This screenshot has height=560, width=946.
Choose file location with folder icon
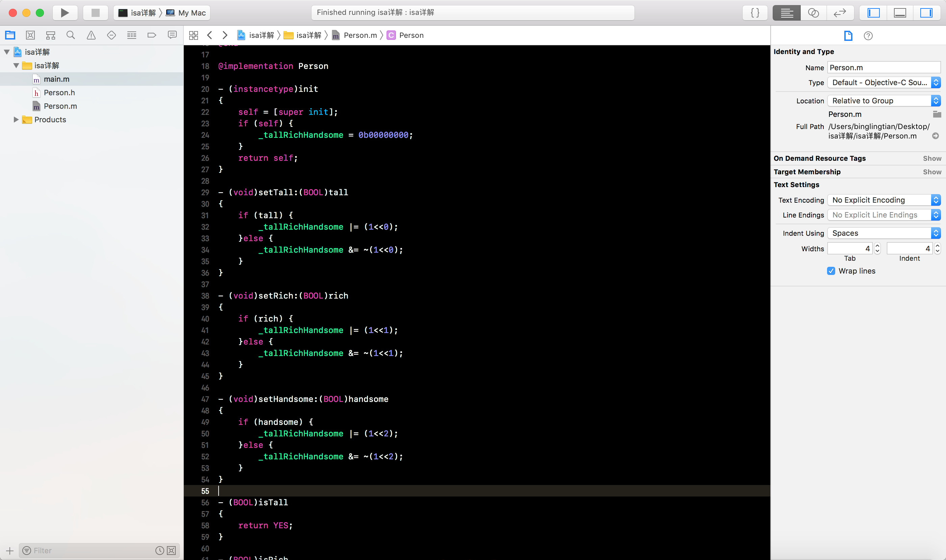[937, 114]
